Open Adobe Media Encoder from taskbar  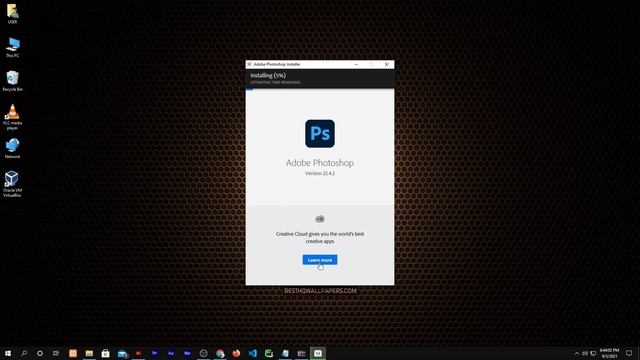point(187,353)
